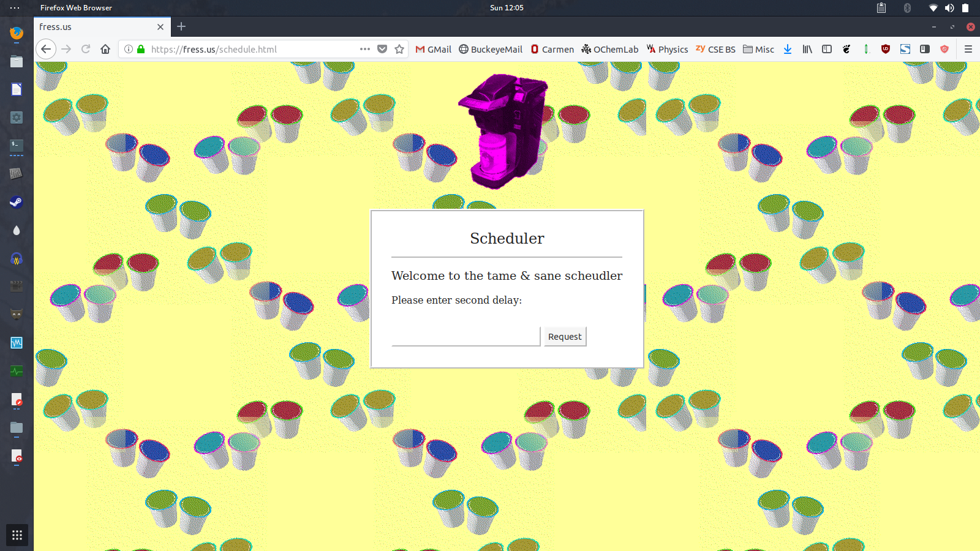This screenshot has width=980, height=551.
Task: Launch GIMP from the dock
Action: point(17,315)
